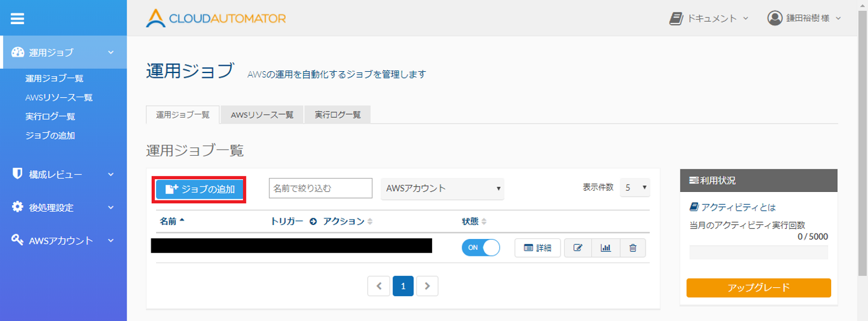Sort the job list by 状態 column

[474, 221]
